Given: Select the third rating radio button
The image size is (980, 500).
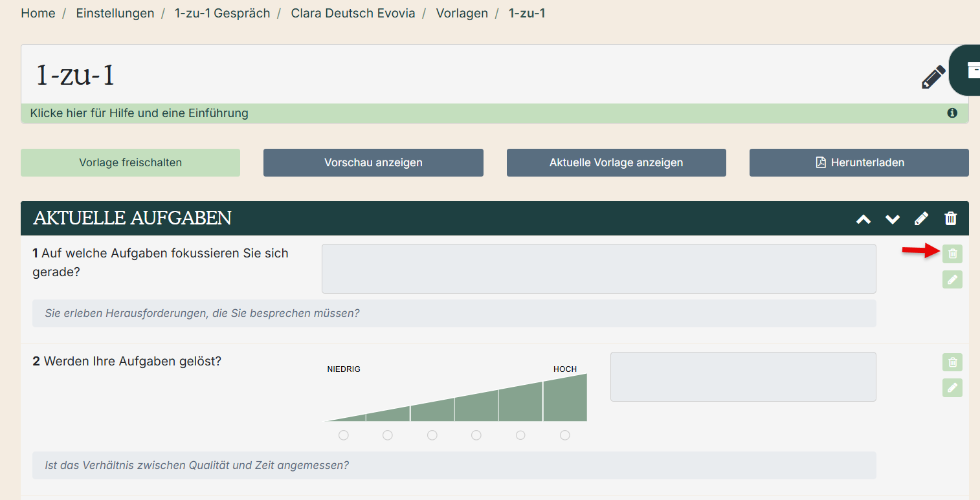Looking at the screenshot, I should [432, 435].
